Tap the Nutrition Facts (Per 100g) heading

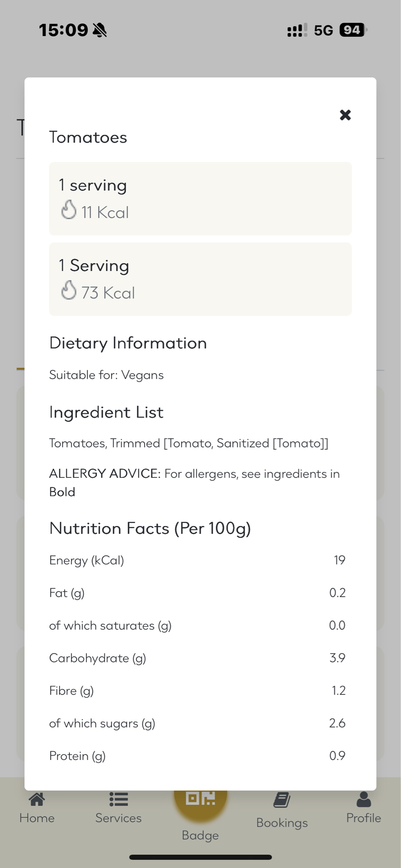[x=150, y=529]
